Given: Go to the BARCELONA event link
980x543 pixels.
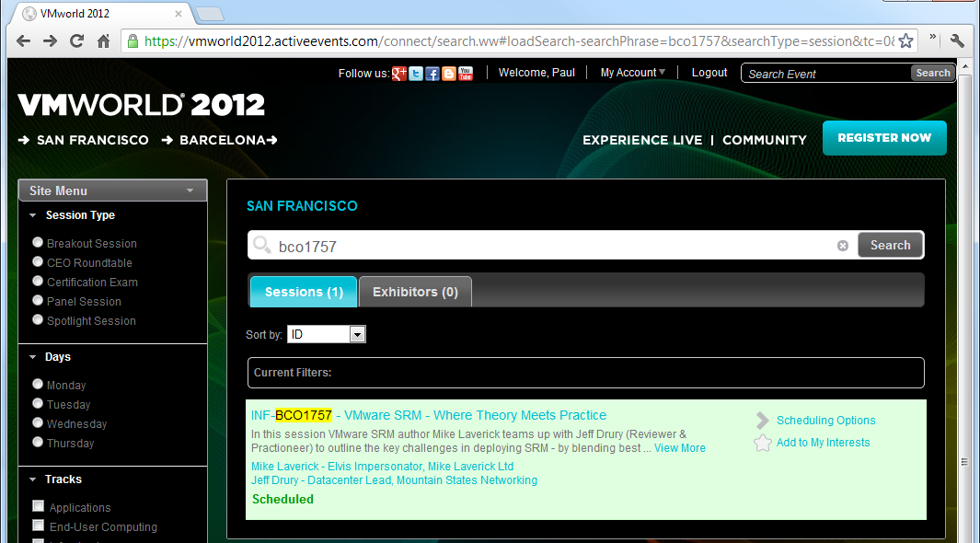Looking at the screenshot, I should coord(223,140).
